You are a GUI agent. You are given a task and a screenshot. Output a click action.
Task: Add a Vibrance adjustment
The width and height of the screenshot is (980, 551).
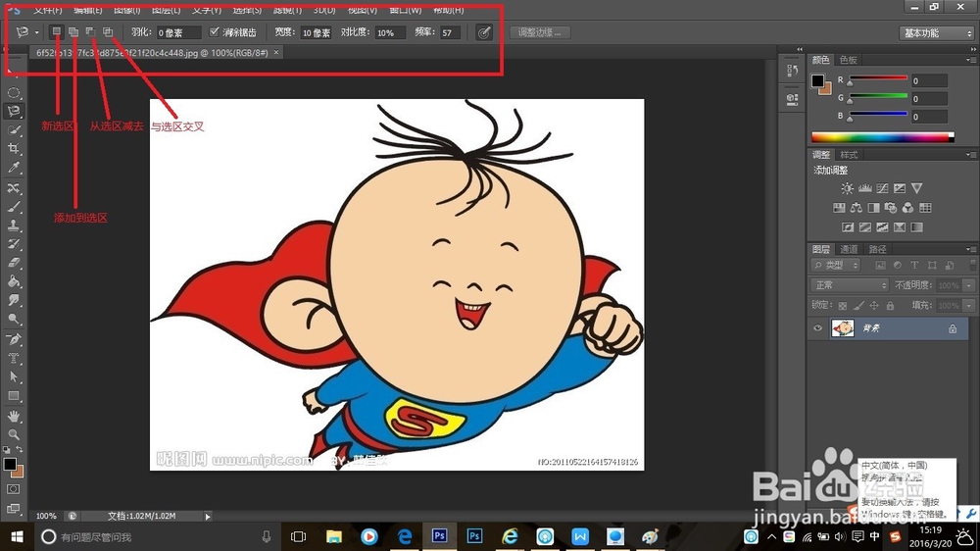click(917, 188)
